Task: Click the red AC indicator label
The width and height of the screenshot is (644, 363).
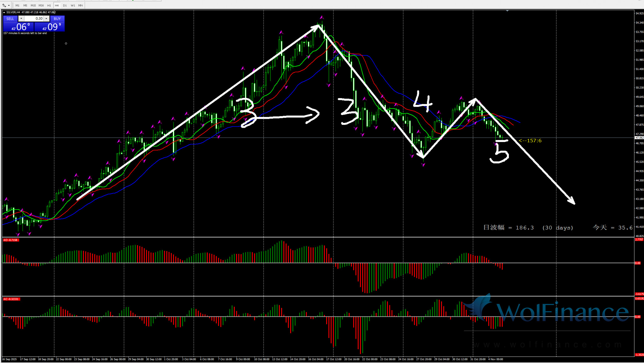Action: 11,299
